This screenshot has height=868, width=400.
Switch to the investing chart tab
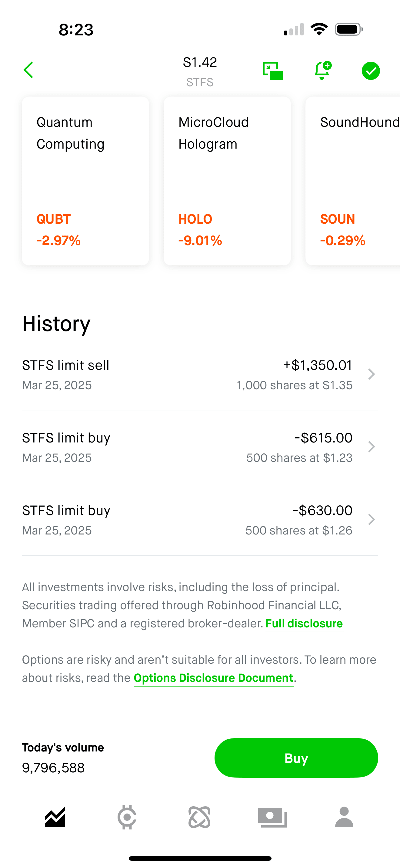tap(55, 817)
